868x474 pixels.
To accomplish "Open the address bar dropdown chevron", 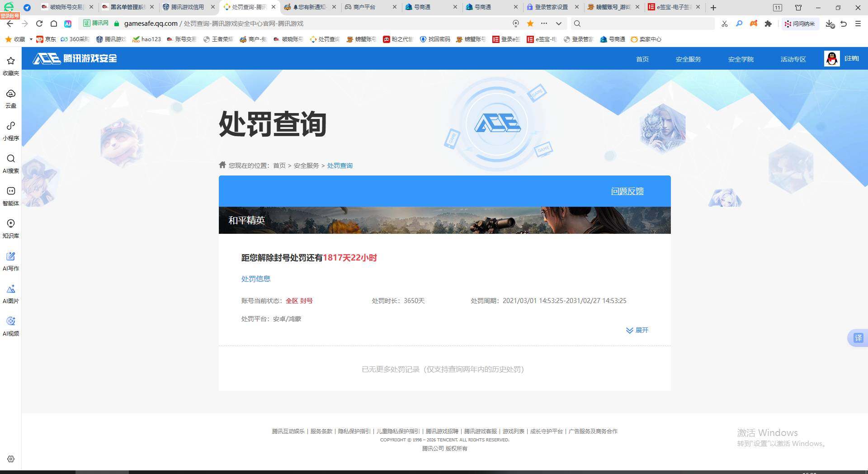I will click(559, 24).
